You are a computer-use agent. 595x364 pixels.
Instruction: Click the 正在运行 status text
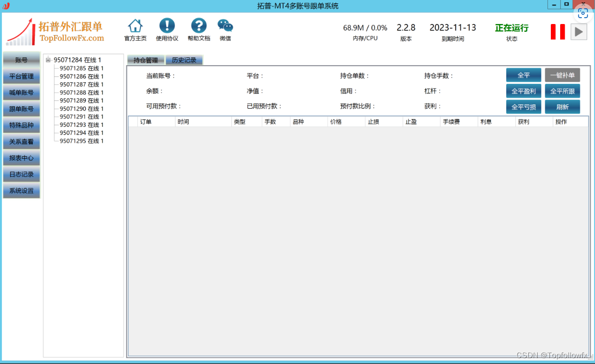point(512,28)
